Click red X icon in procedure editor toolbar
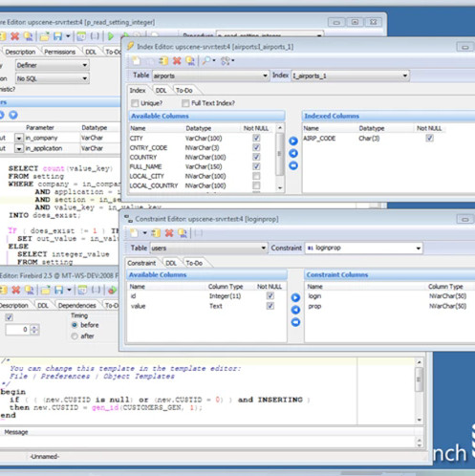The height and width of the screenshot is (476, 475). pyautogui.click(x=15, y=36)
